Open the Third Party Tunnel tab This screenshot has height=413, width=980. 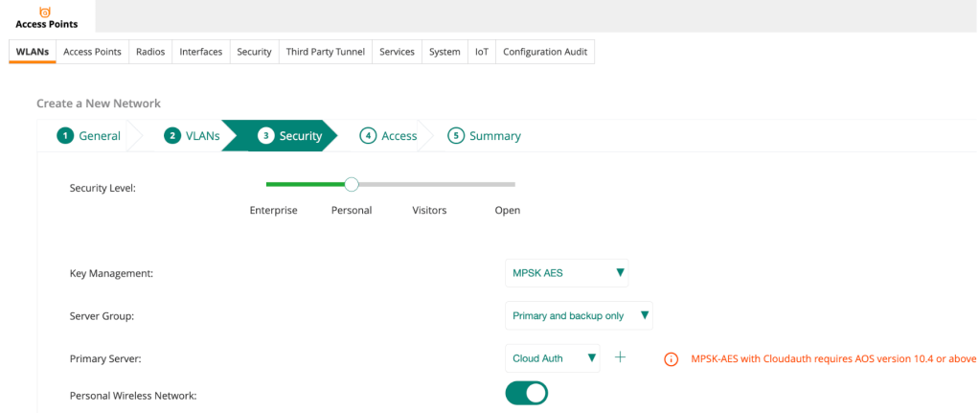click(x=326, y=52)
